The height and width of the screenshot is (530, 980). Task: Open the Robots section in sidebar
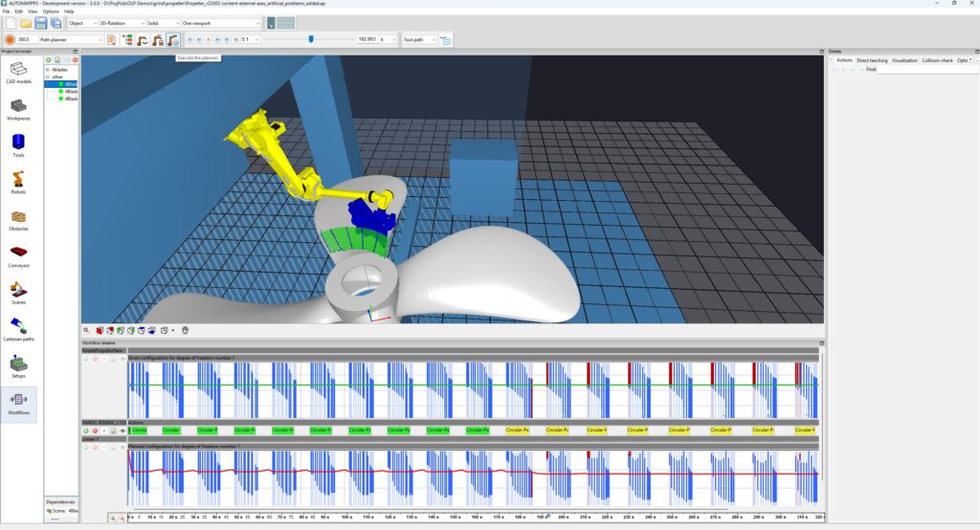coord(18,182)
